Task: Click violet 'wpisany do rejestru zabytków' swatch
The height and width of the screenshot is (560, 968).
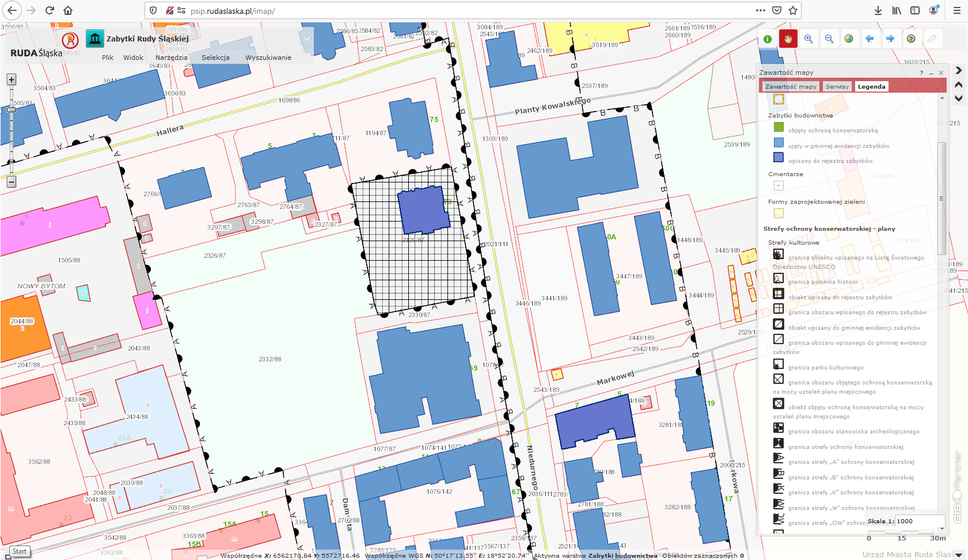Action: 779,157
